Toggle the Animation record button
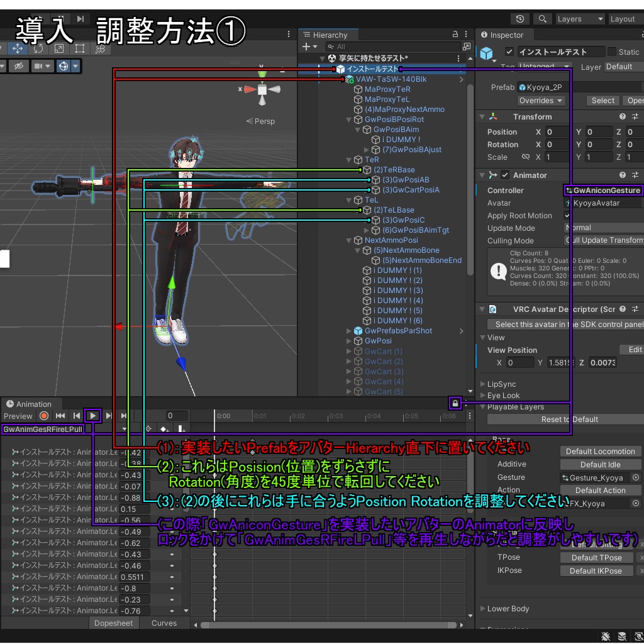Image resolution: width=644 pixels, height=644 pixels. (44, 416)
